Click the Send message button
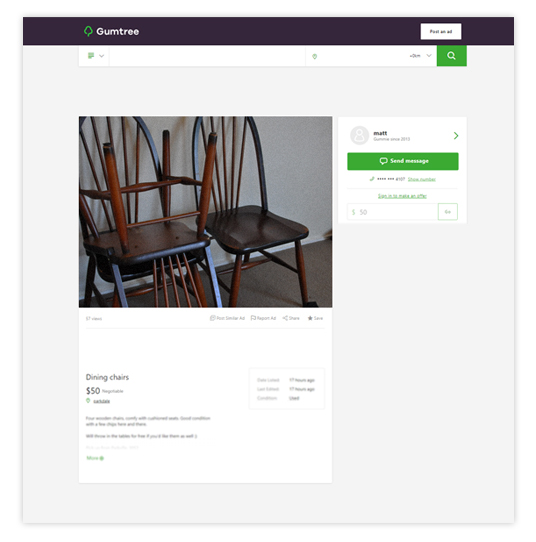The image size is (536, 542). coord(403,161)
